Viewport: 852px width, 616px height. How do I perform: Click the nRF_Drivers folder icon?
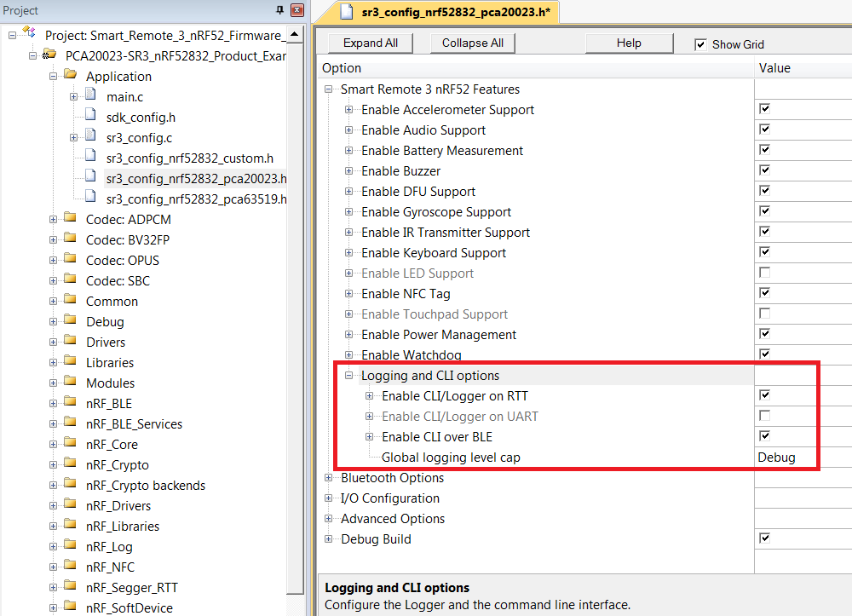click(70, 504)
